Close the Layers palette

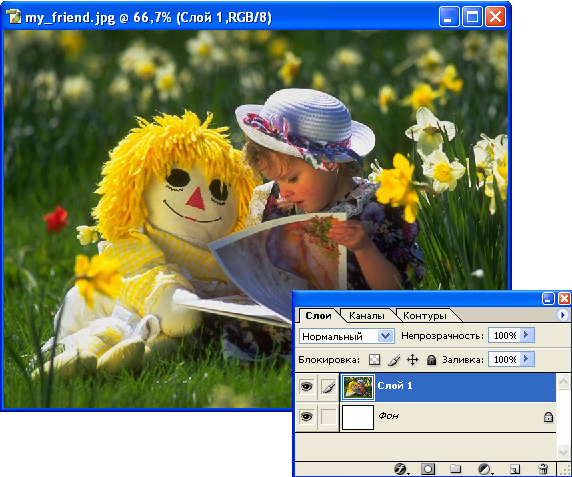[564, 299]
